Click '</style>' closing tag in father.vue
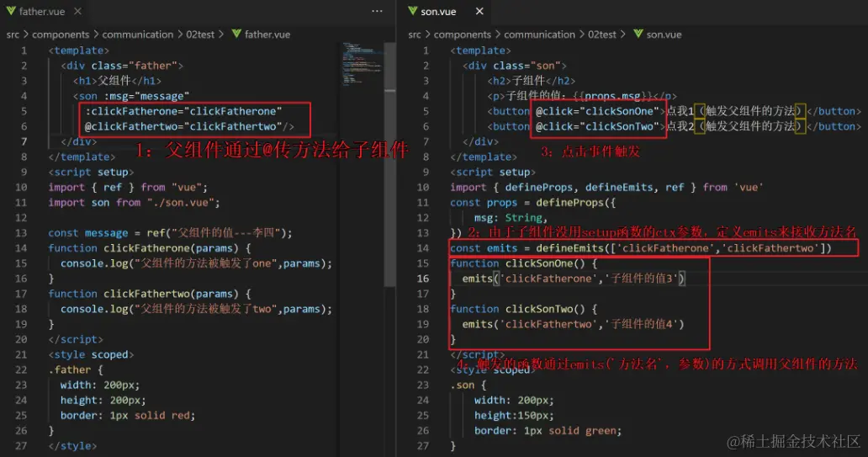 click(72, 446)
